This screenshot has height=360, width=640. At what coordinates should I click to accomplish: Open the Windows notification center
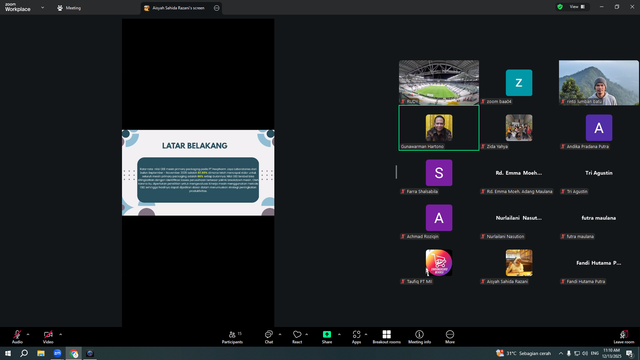pyautogui.click(x=629, y=353)
